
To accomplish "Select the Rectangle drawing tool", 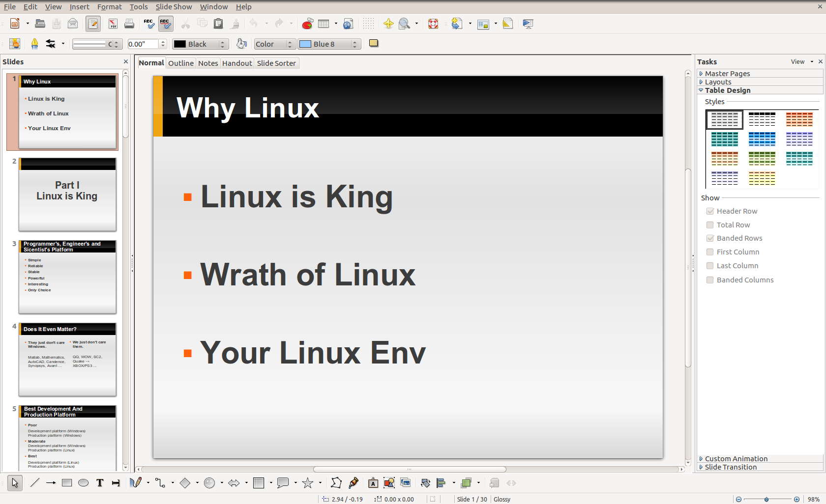I will click(67, 483).
